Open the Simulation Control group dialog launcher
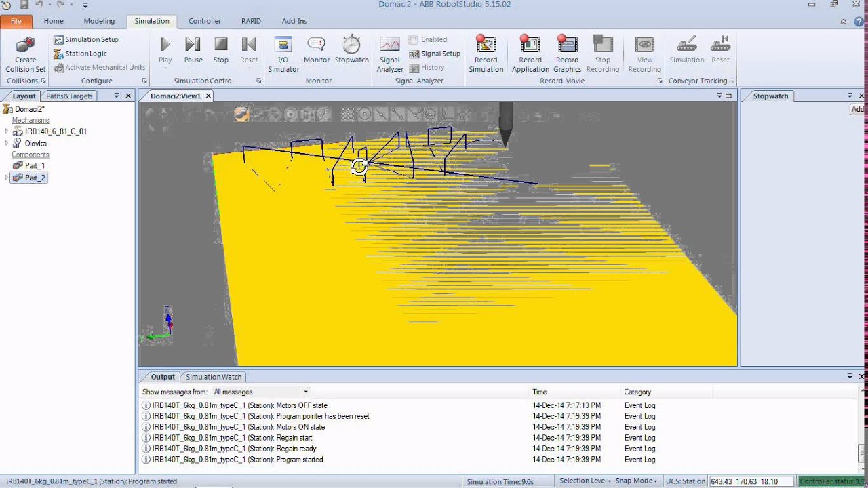Image resolution: width=868 pixels, height=488 pixels. pos(259,81)
